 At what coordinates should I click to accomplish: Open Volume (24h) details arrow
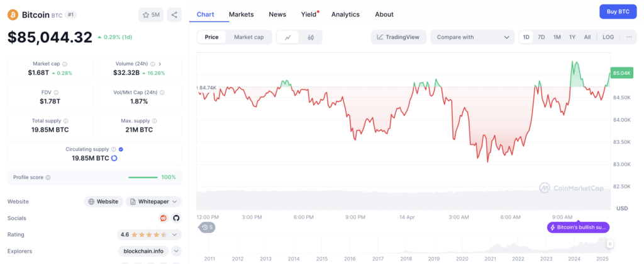[160, 64]
